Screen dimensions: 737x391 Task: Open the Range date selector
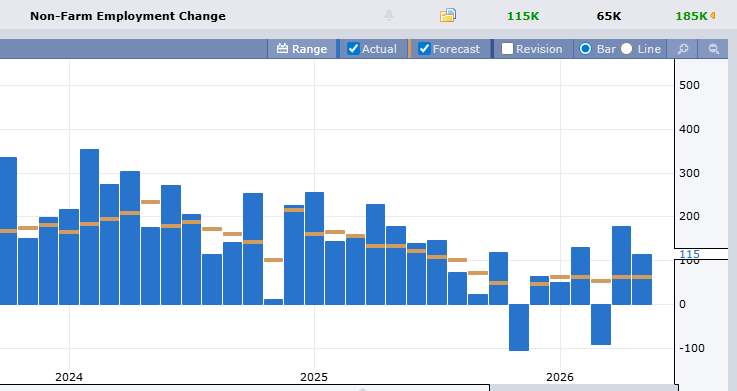[302, 49]
